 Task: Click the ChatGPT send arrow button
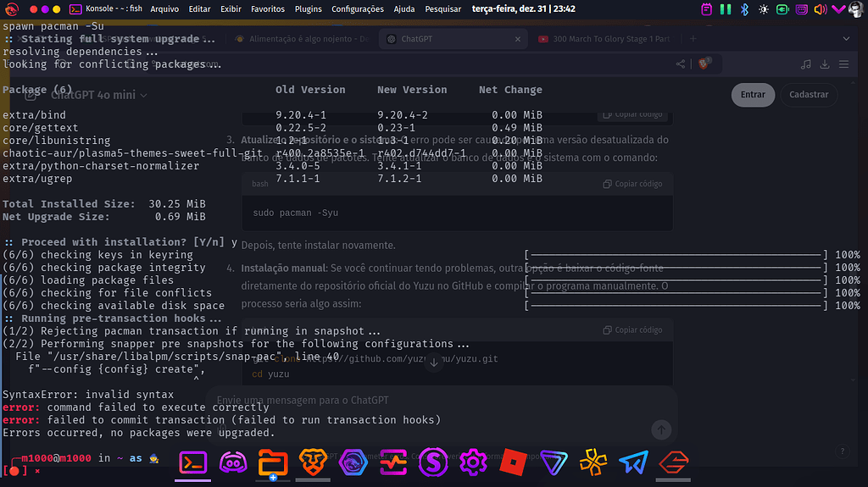click(661, 430)
